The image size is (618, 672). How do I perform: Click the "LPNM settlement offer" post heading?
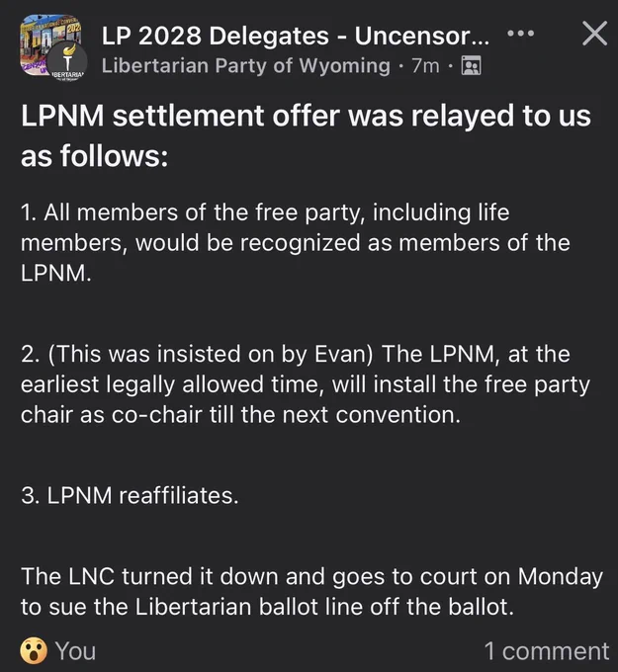[x=306, y=135]
